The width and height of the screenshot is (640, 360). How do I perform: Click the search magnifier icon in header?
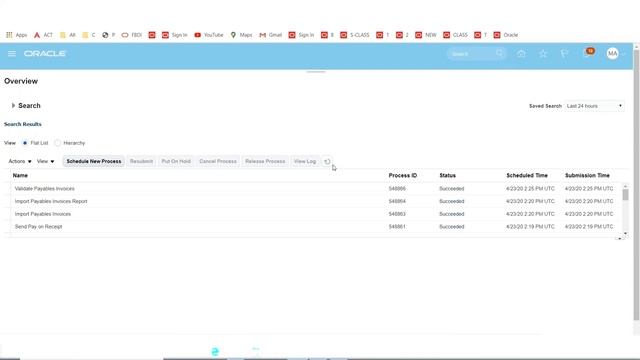(x=500, y=53)
